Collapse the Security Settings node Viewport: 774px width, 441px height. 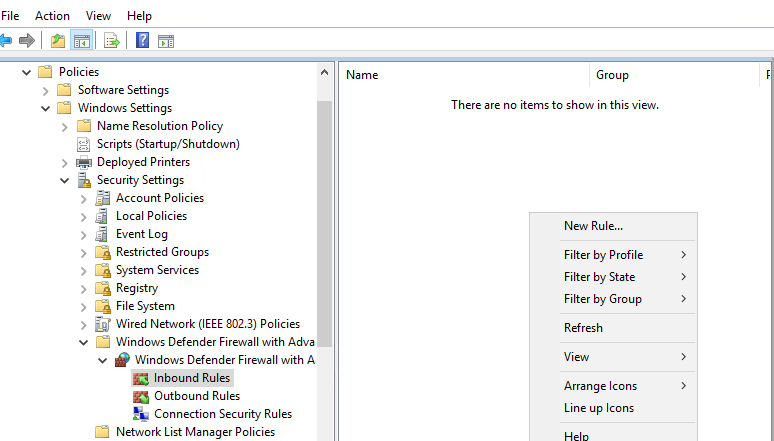65,181
